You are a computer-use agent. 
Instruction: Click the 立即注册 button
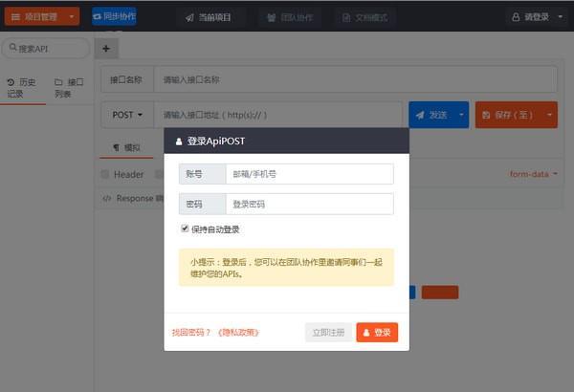coord(328,333)
